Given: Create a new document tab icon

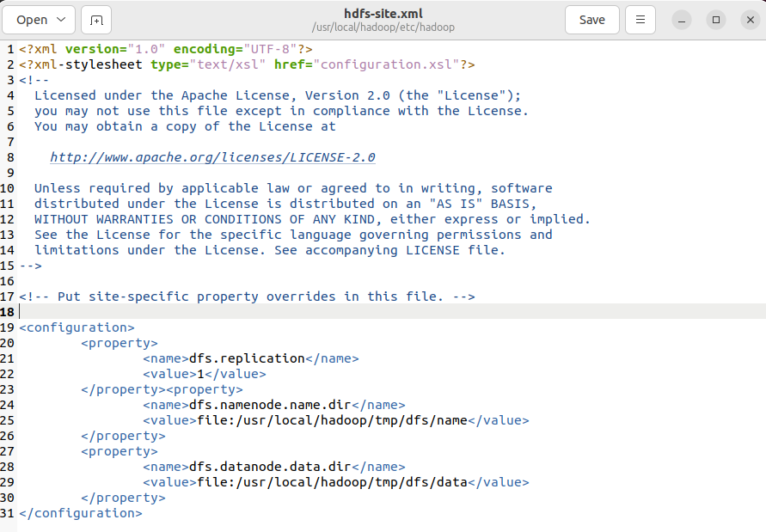Looking at the screenshot, I should [96, 20].
